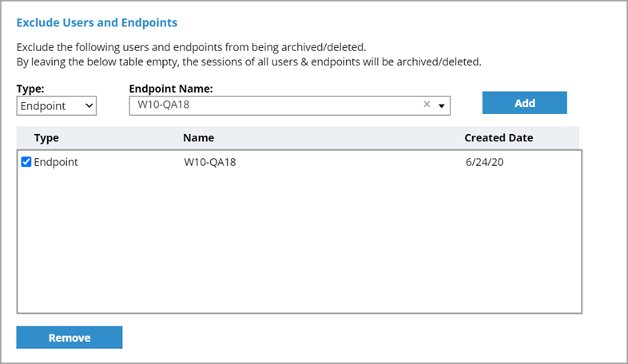Viewport: 628px width, 364px height.
Task: Click the Remove button
Action: pos(70,338)
